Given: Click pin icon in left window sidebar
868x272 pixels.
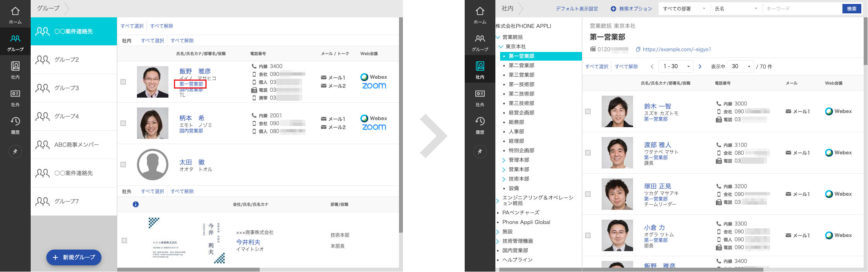Looking at the screenshot, I should 15,152.
